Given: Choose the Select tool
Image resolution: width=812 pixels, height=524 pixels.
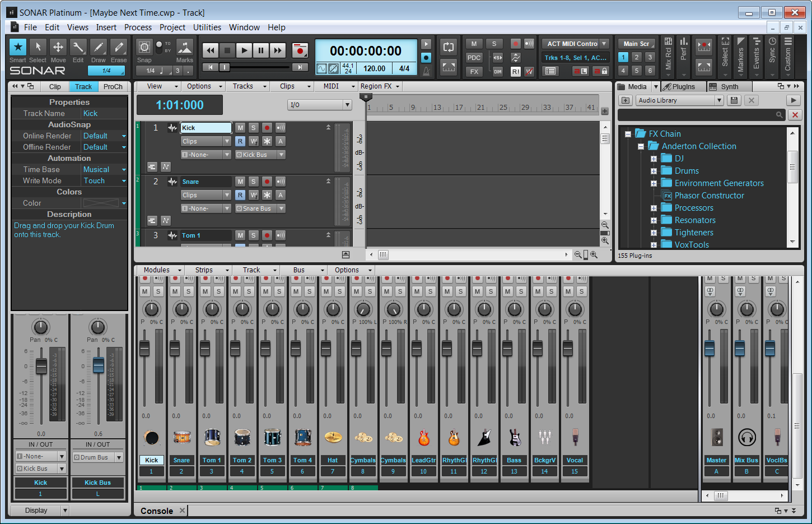Looking at the screenshot, I should coord(38,48).
